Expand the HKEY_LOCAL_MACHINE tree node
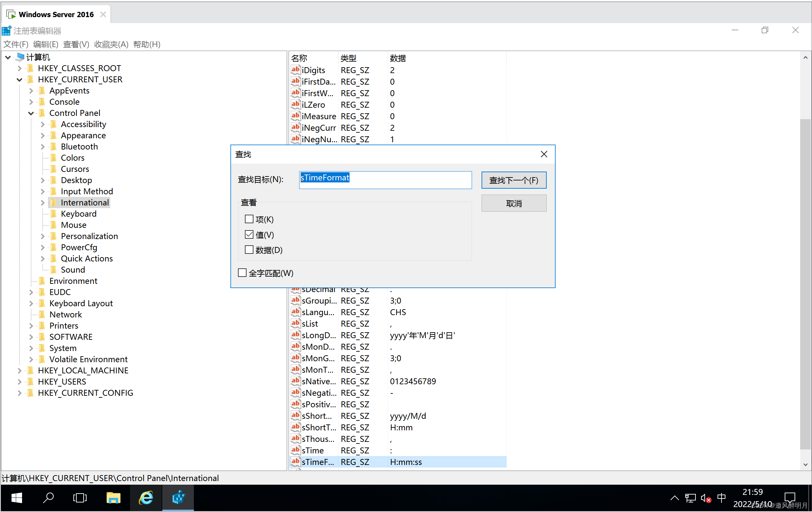Viewport: 812px width, 512px height. [16, 370]
